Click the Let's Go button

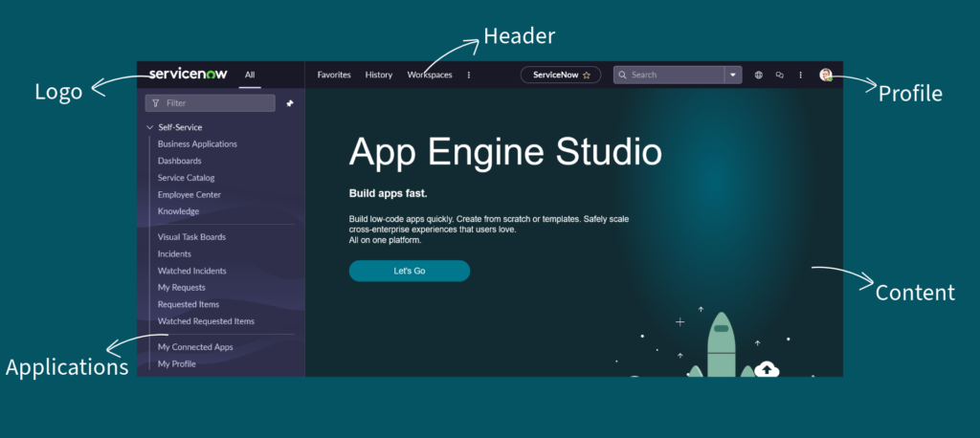tap(410, 272)
